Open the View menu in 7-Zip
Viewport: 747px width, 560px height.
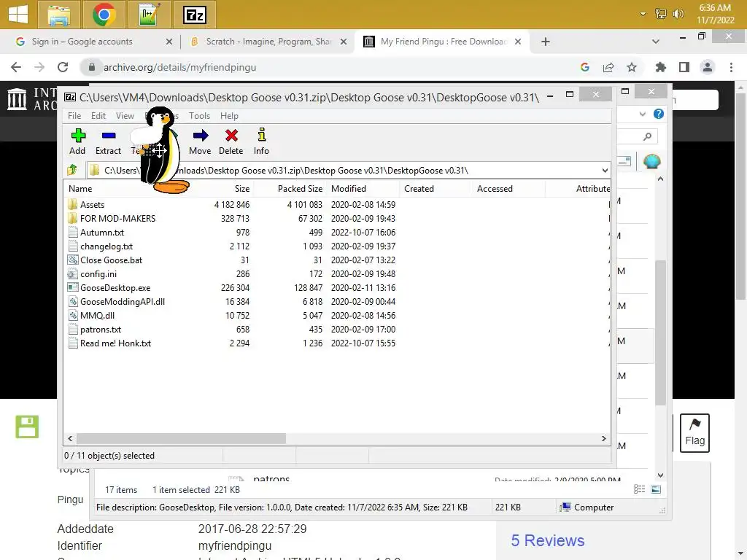(x=125, y=116)
